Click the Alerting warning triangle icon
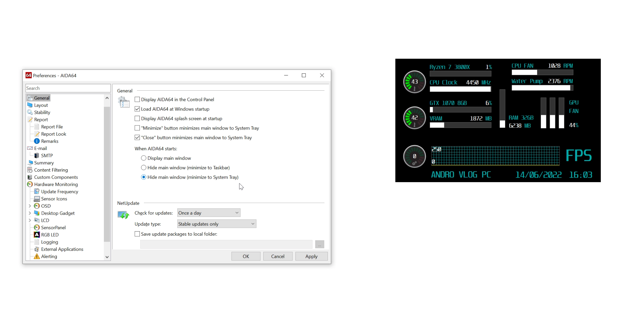This screenshot has height=314, width=644. pos(37,256)
